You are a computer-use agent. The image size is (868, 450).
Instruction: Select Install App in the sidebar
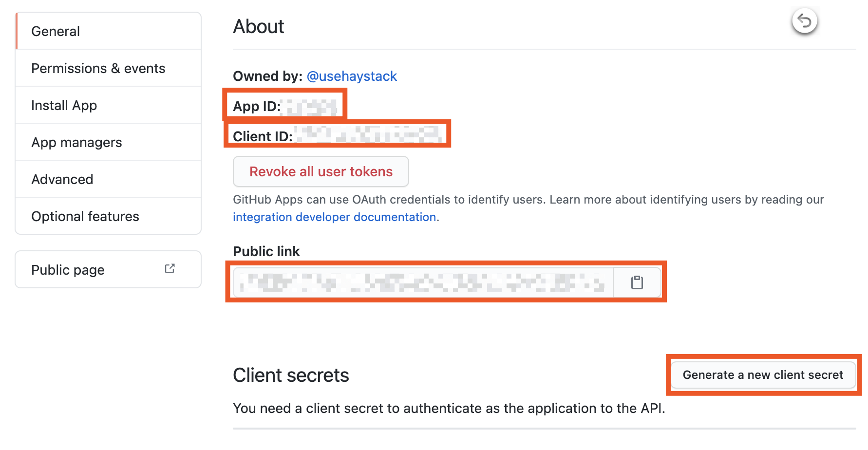[64, 105]
